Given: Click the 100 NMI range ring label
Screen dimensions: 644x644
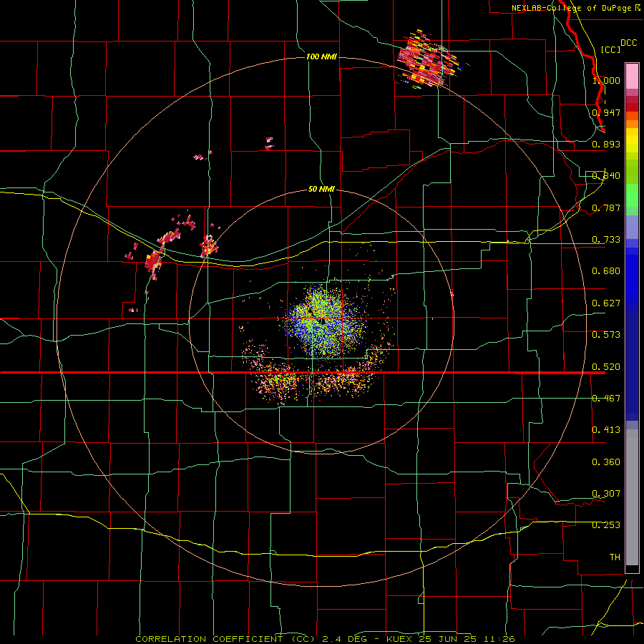Looking at the screenshot, I should click(321, 57).
